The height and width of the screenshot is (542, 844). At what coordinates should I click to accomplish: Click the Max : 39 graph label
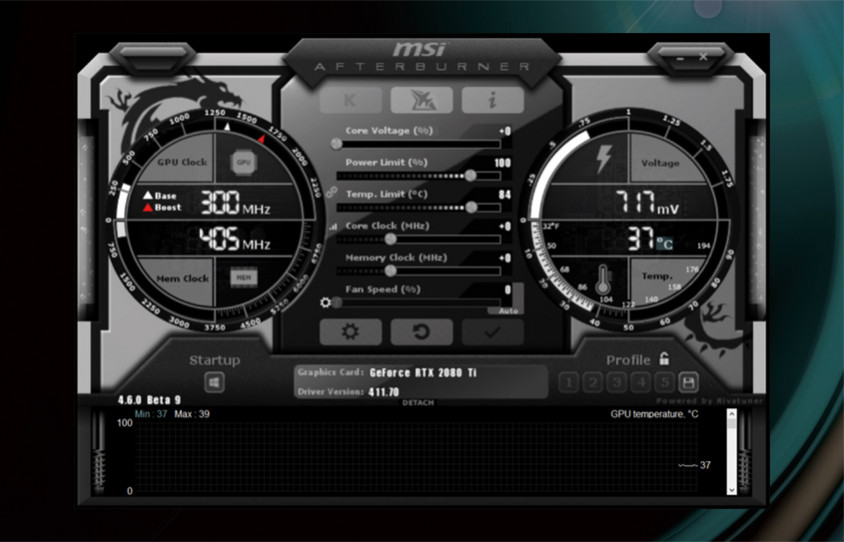(x=192, y=414)
